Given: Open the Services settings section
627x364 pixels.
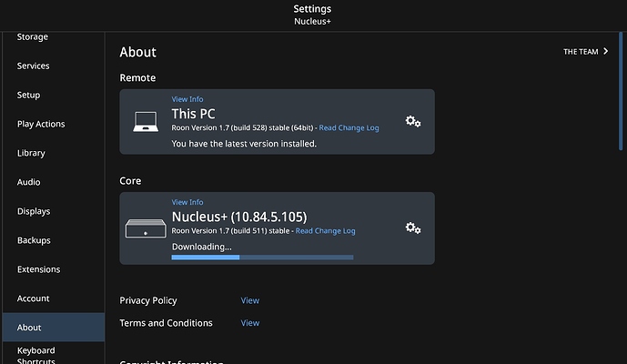Looking at the screenshot, I should [33, 66].
